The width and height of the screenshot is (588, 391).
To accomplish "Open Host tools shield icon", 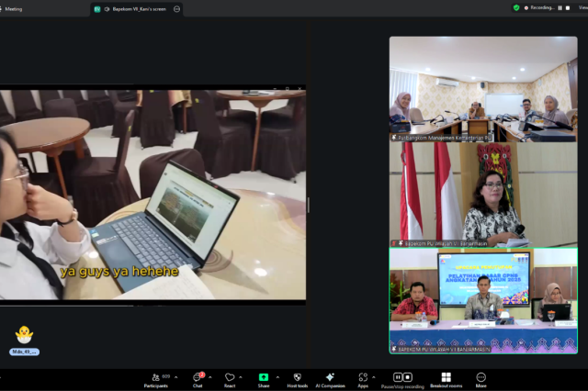I will pyautogui.click(x=297, y=377).
